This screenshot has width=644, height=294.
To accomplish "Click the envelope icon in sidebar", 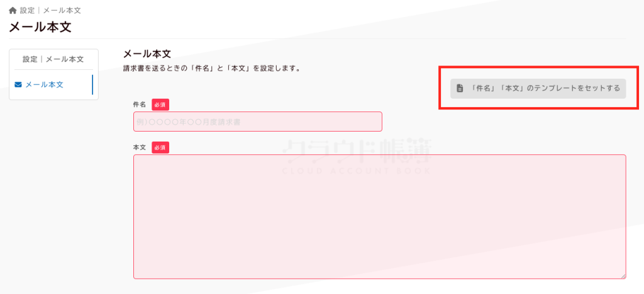I will coord(18,85).
